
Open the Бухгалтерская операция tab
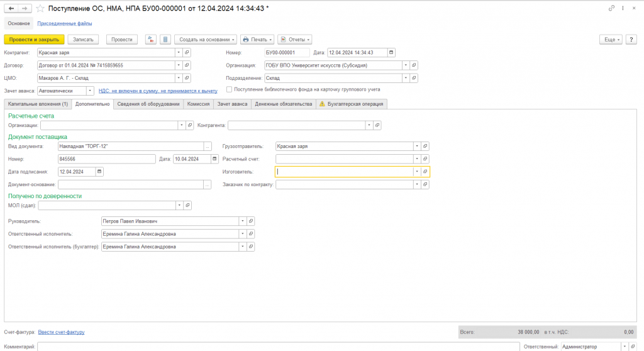click(352, 104)
